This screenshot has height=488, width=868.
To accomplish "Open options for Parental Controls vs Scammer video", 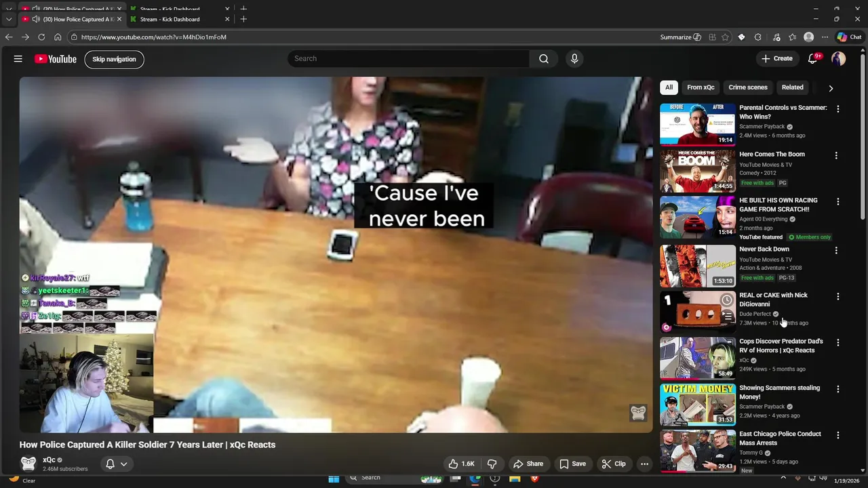I will click(838, 108).
